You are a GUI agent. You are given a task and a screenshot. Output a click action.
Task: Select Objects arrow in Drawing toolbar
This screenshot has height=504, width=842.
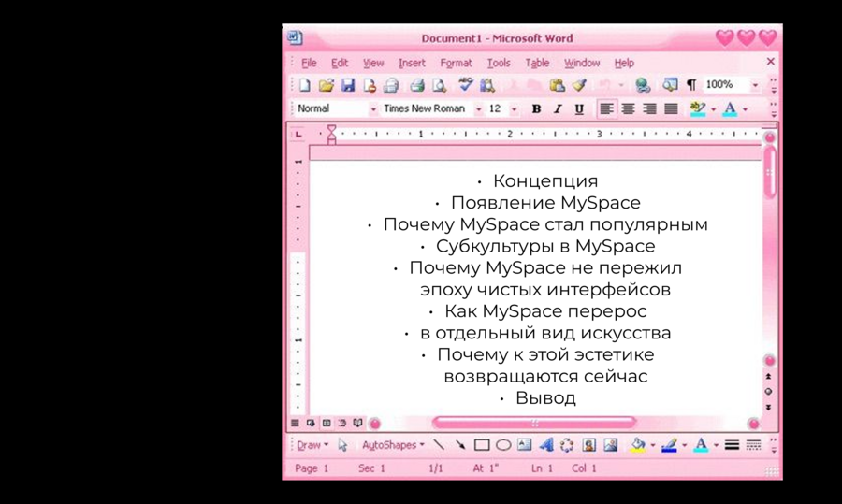click(x=342, y=445)
